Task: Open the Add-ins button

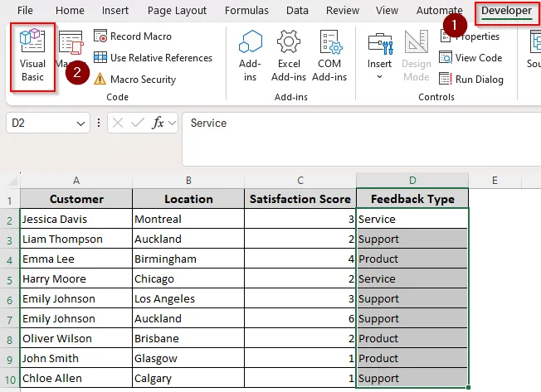Action: (x=250, y=56)
